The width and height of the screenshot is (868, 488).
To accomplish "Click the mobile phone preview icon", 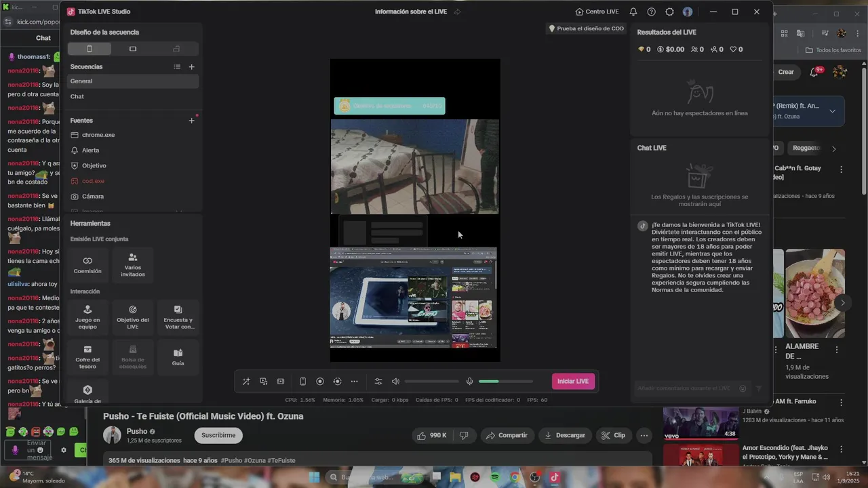I will pyautogui.click(x=303, y=382).
